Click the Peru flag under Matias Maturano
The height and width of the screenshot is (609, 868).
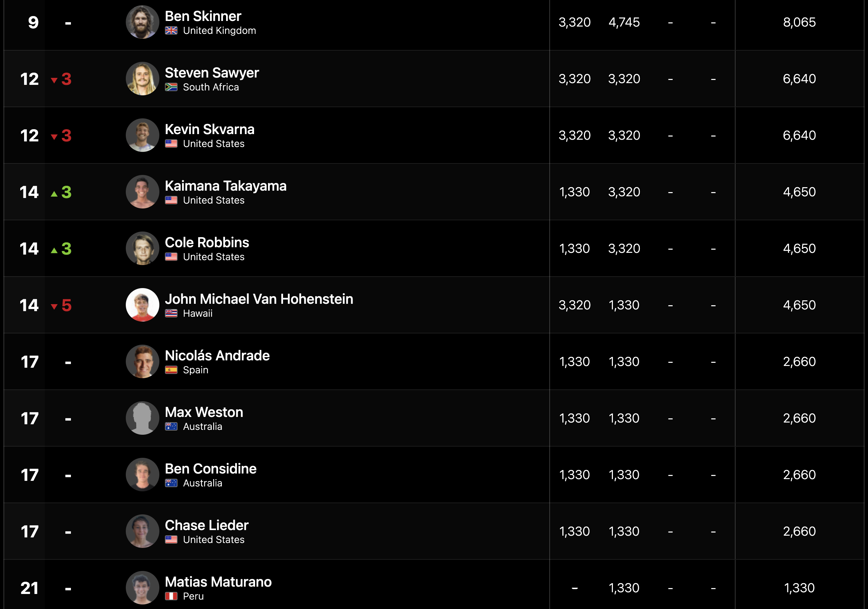171,596
